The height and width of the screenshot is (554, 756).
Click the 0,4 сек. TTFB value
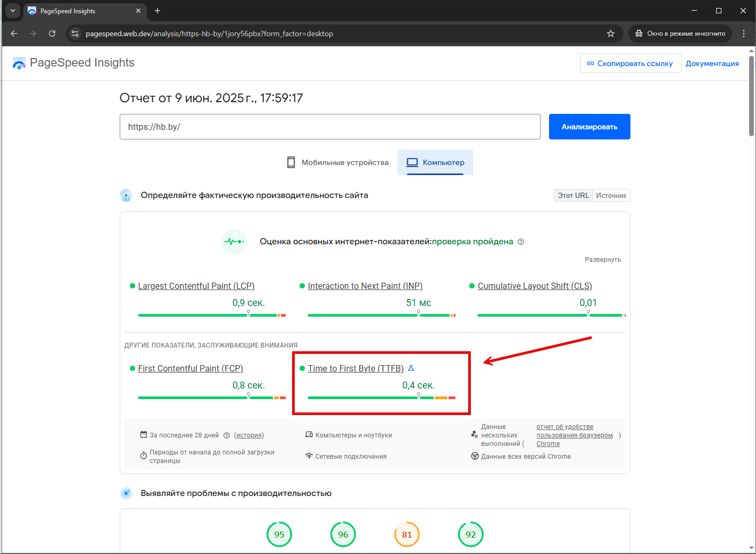[419, 385]
